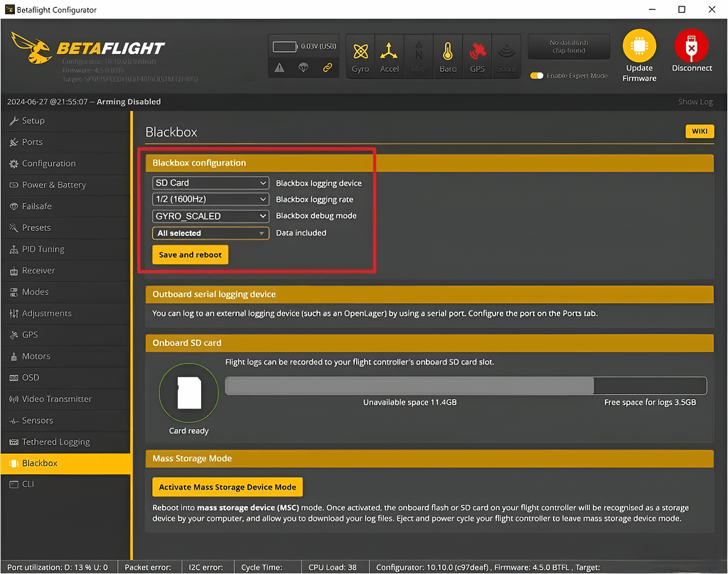Click the Baro sensor icon
728x574 pixels.
coord(448,52)
